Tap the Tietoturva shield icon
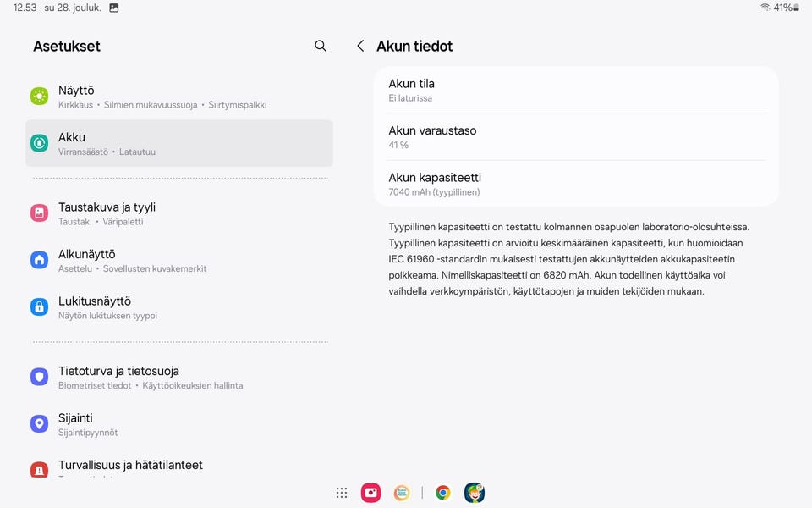 point(40,377)
